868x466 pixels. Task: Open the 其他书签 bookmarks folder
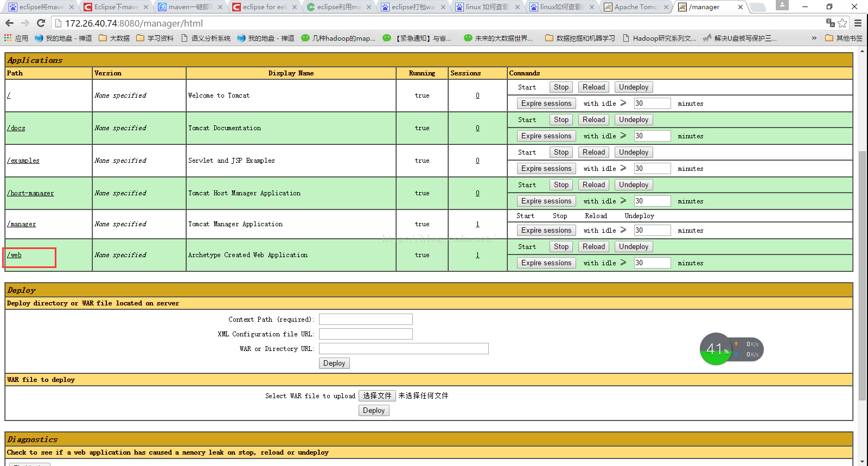844,38
